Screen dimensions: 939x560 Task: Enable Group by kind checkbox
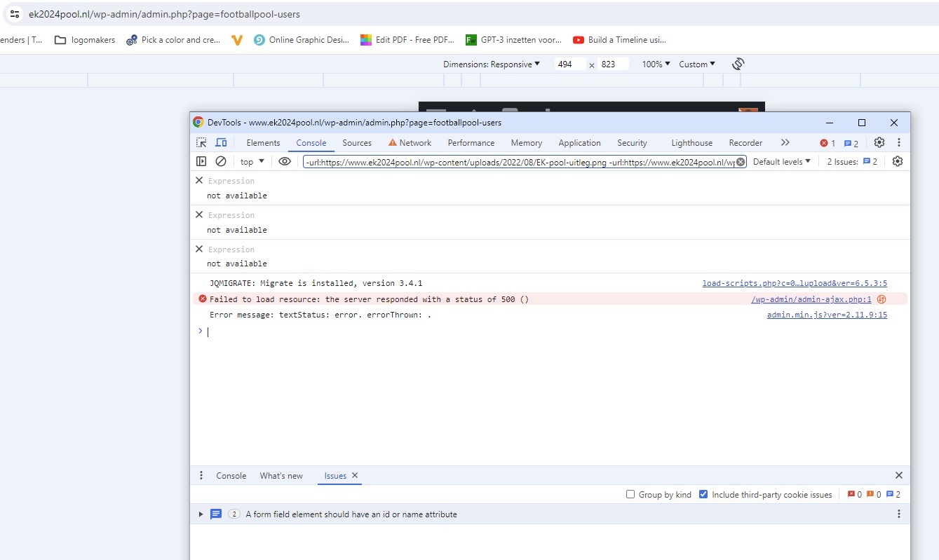click(x=630, y=494)
